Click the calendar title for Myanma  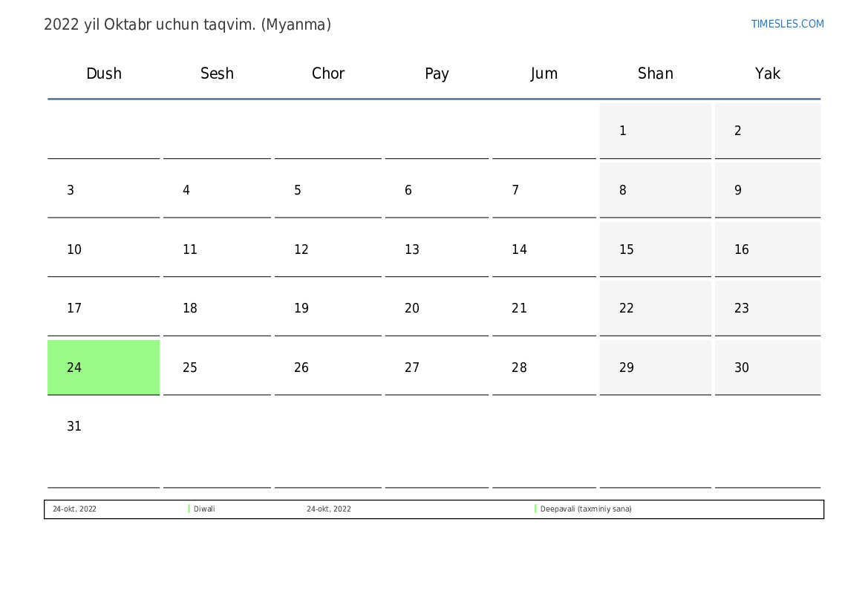click(187, 25)
